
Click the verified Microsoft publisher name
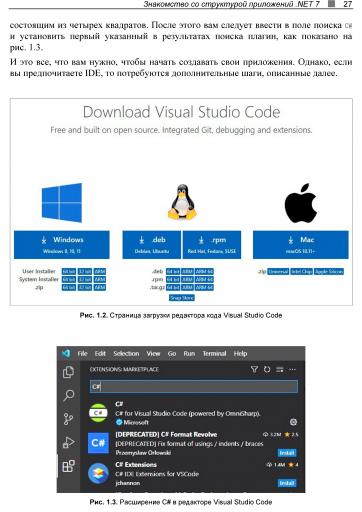click(136, 422)
